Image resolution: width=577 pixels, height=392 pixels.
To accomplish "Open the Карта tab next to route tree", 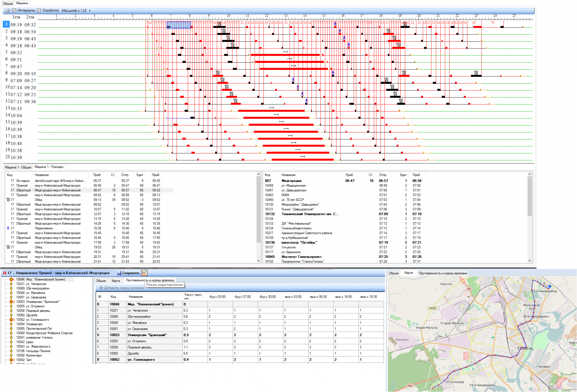I will pos(116,281).
